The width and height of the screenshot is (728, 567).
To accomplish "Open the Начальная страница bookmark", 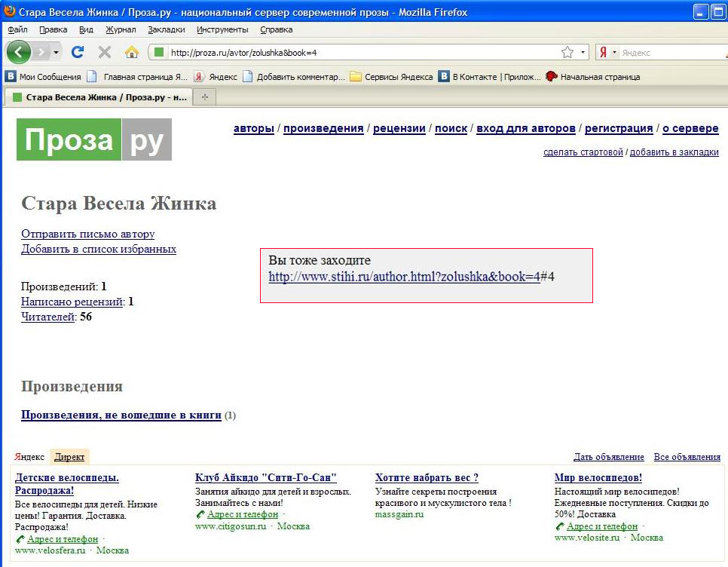I will coord(593,77).
